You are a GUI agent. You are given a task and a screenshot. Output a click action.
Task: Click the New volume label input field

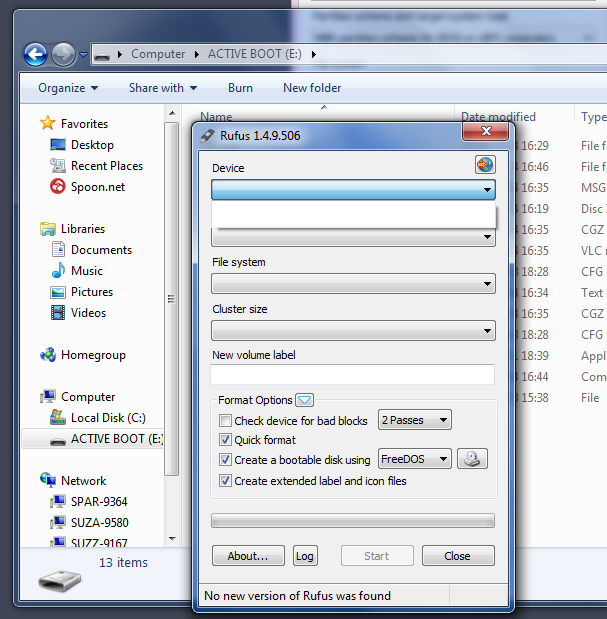(352, 374)
